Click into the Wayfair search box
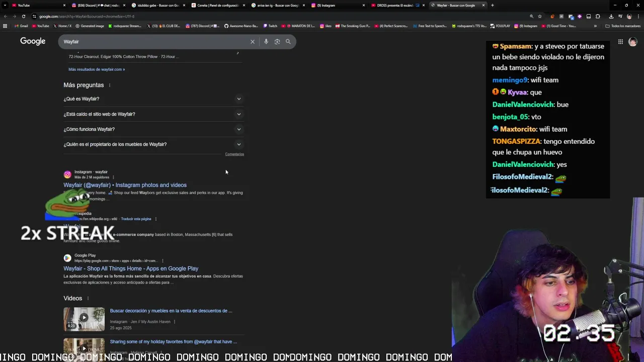This screenshot has width=644, height=362. (x=156, y=42)
